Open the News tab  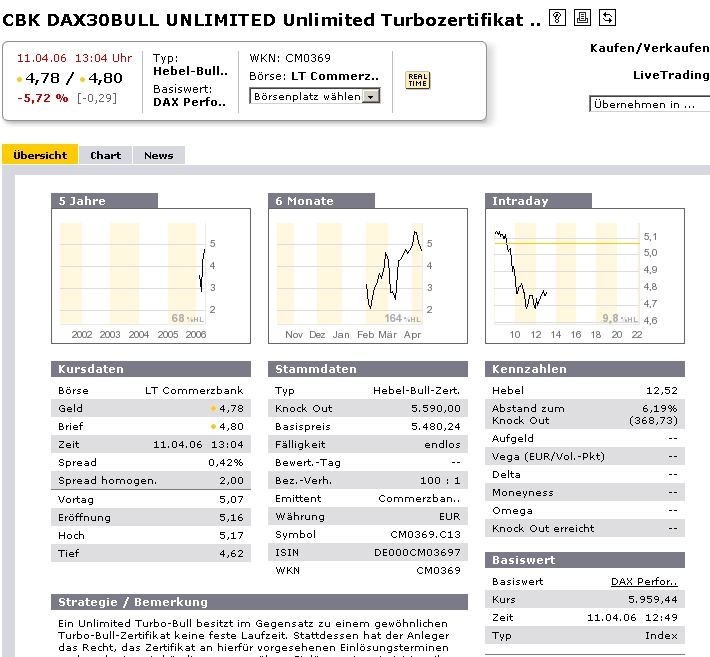tap(158, 155)
